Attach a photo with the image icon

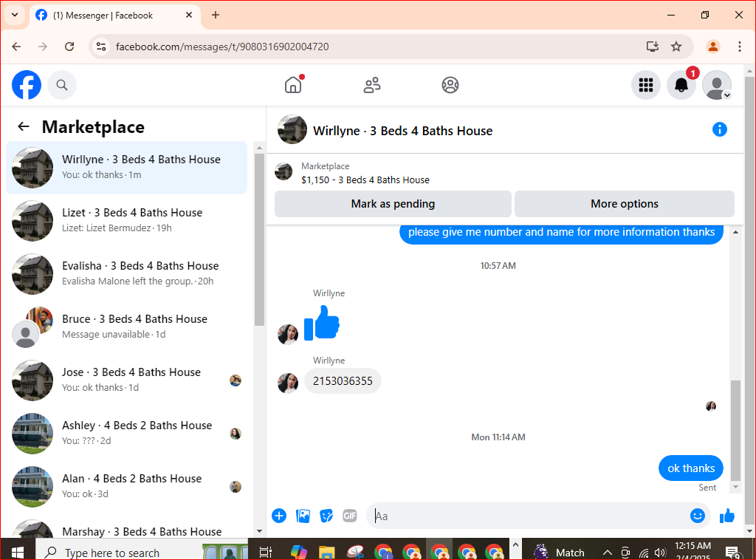tap(303, 516)
